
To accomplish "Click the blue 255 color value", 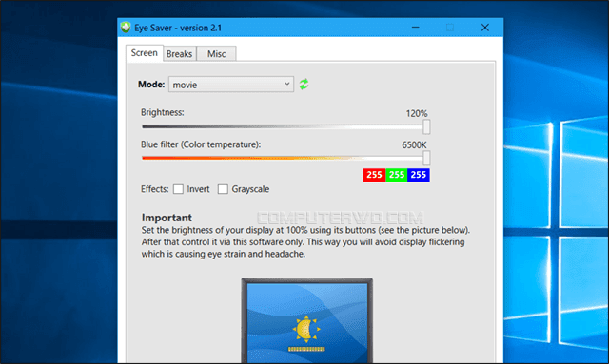I will pyautogui.click(x=419, y=175).
